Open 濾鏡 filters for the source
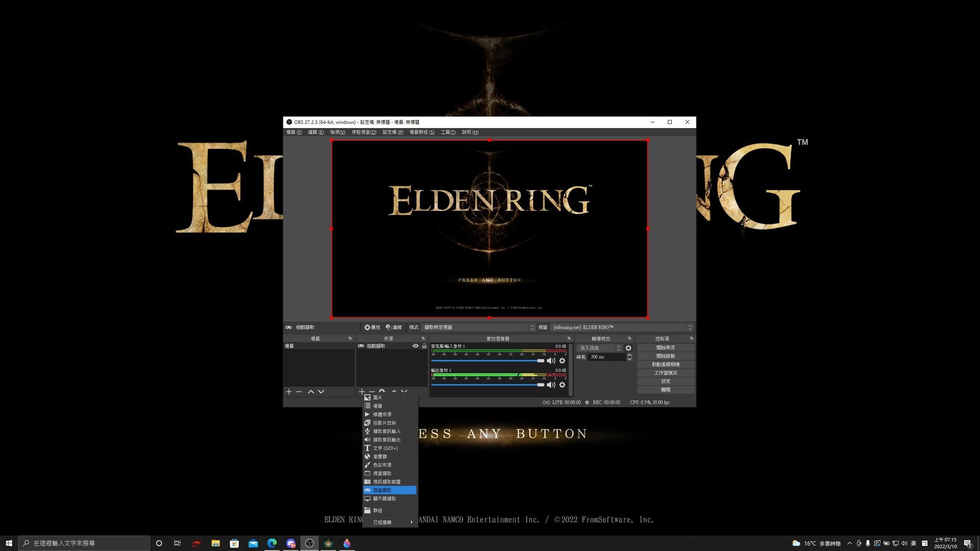The image size is (980, 551). (394, 328)
